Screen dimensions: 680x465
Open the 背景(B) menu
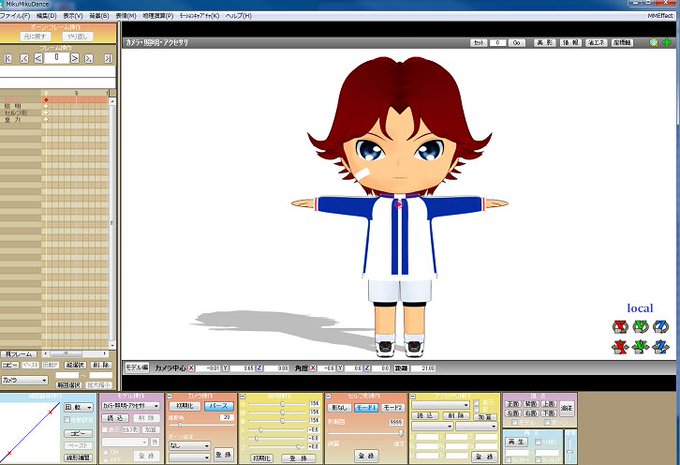click(x=99, y=16)
